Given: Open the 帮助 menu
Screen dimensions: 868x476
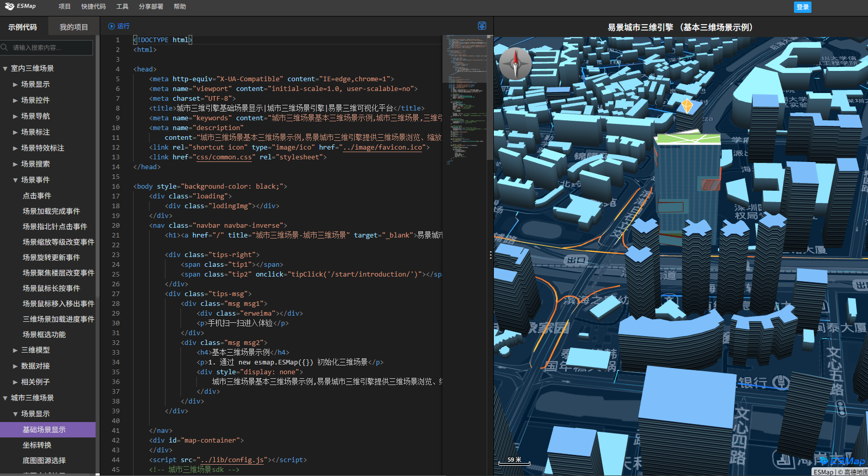Looking at the screenshot, I should coord(180,7).
